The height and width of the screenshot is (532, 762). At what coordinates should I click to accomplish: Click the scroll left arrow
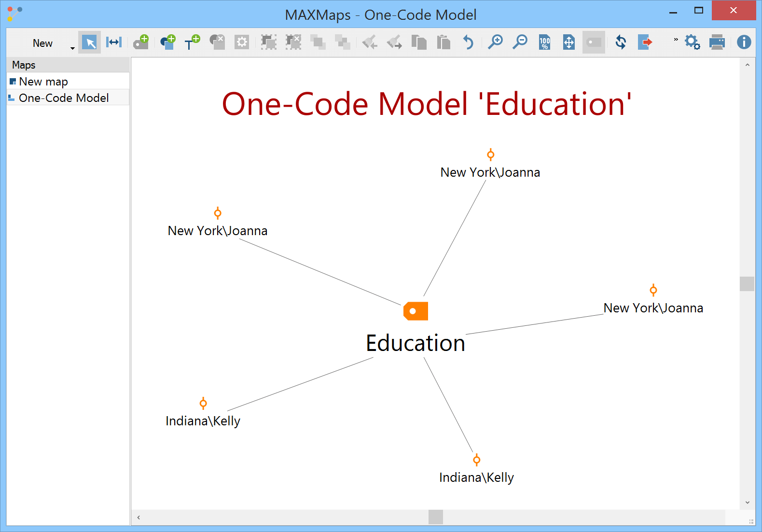click(139, 518)
